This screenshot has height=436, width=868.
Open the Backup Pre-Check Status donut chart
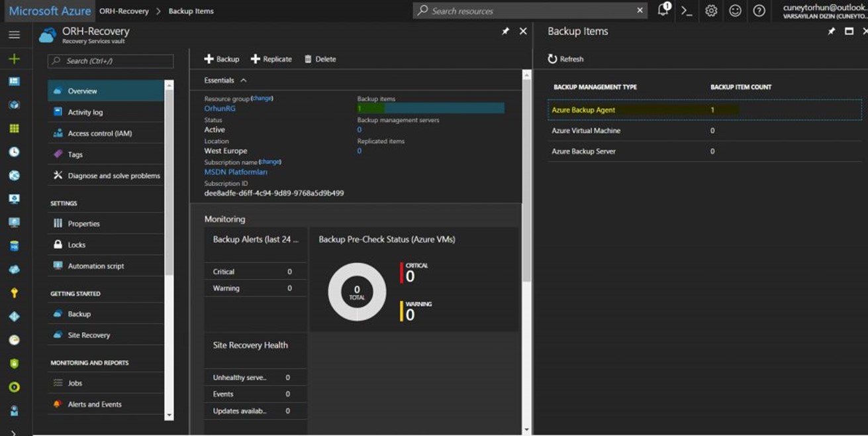coord(357,292)
